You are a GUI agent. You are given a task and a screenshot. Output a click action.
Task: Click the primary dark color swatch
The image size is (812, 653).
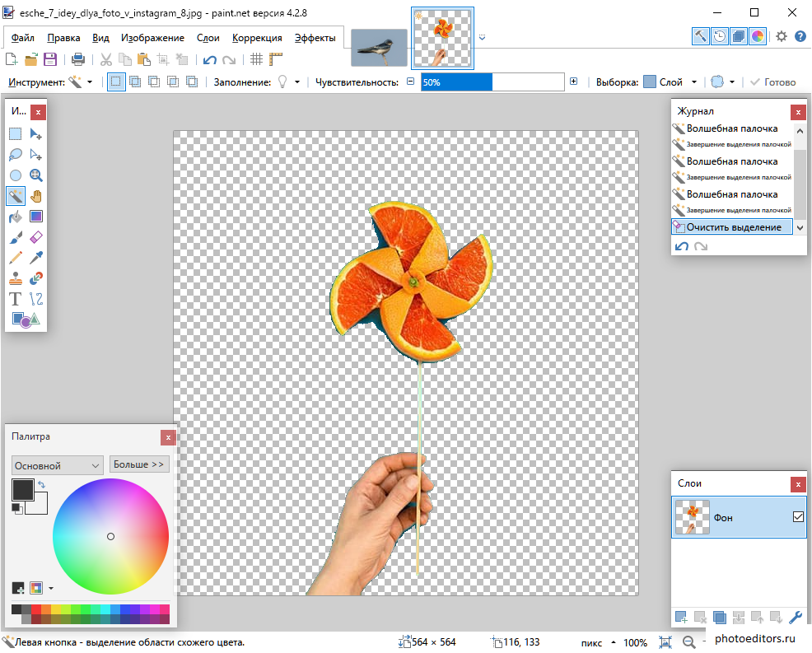tap(23, 489)
